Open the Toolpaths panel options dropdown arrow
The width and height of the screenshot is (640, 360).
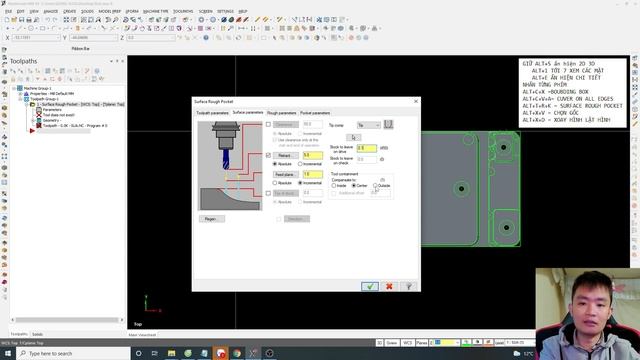click(x=111, y=61)
